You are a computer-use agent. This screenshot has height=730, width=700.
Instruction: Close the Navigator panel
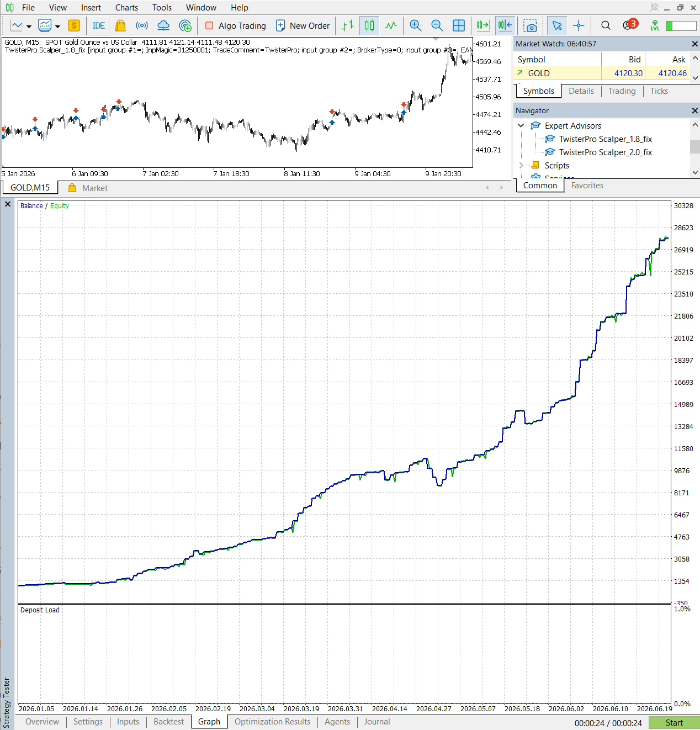694,111
